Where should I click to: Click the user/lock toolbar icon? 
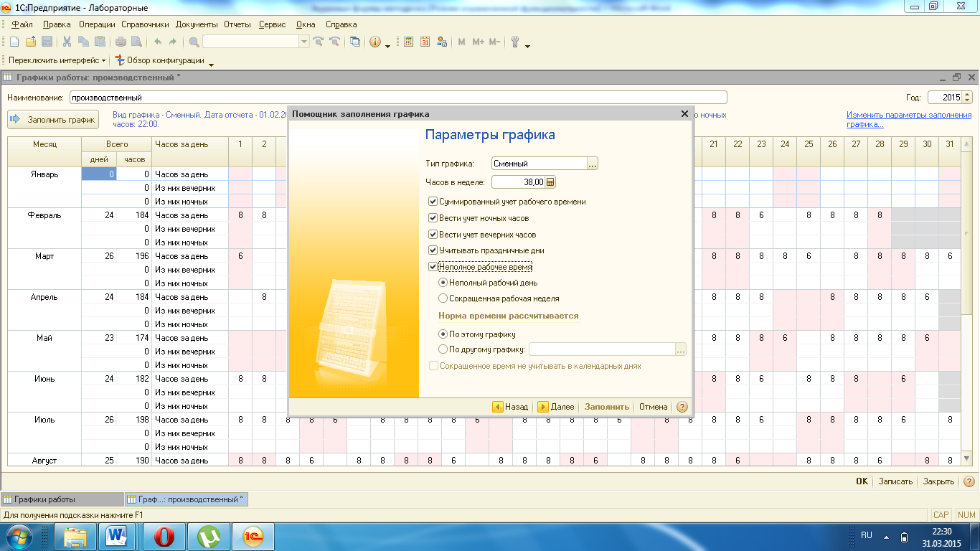click(x=441, y=42)
